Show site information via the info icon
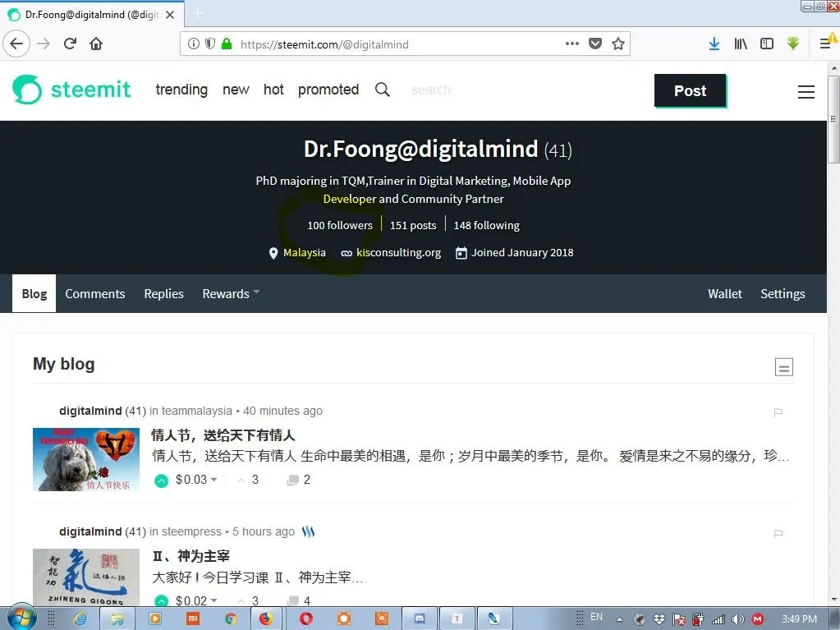The width and height of the screenshot is (840, 630). pos(194,44)
